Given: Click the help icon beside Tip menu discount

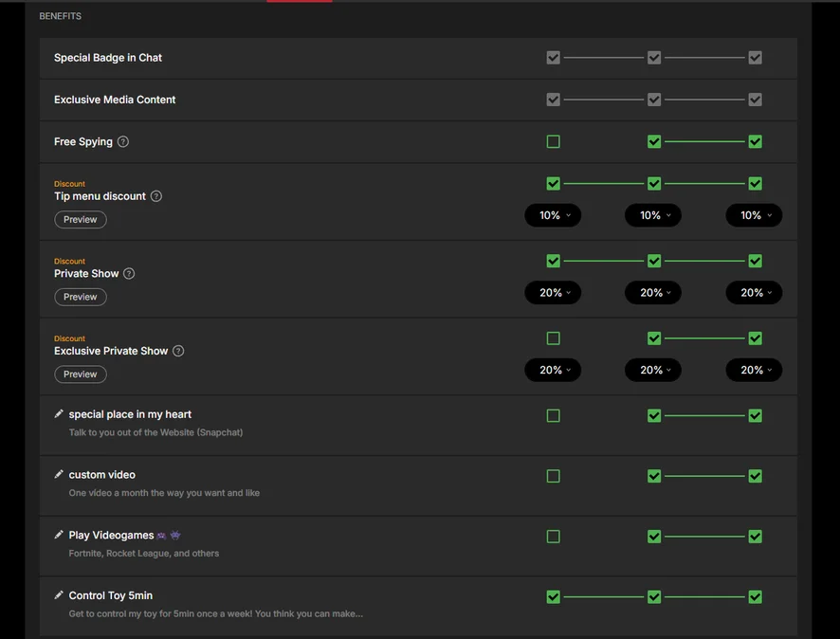Looking at the screenshot, I should point(156,196).
